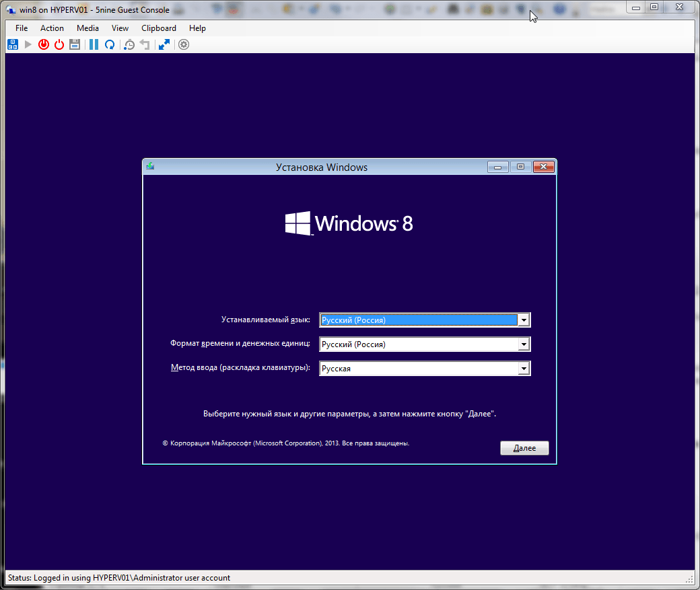
Task: Click the Установка Windows title bar icon
Action: pyautogui.click(x=150, y=167)
